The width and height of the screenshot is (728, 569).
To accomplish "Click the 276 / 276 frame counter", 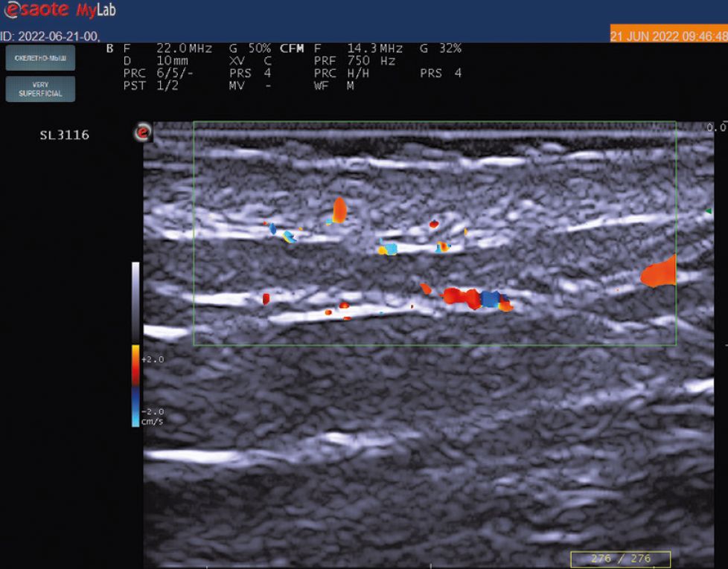I will [620, 559].
